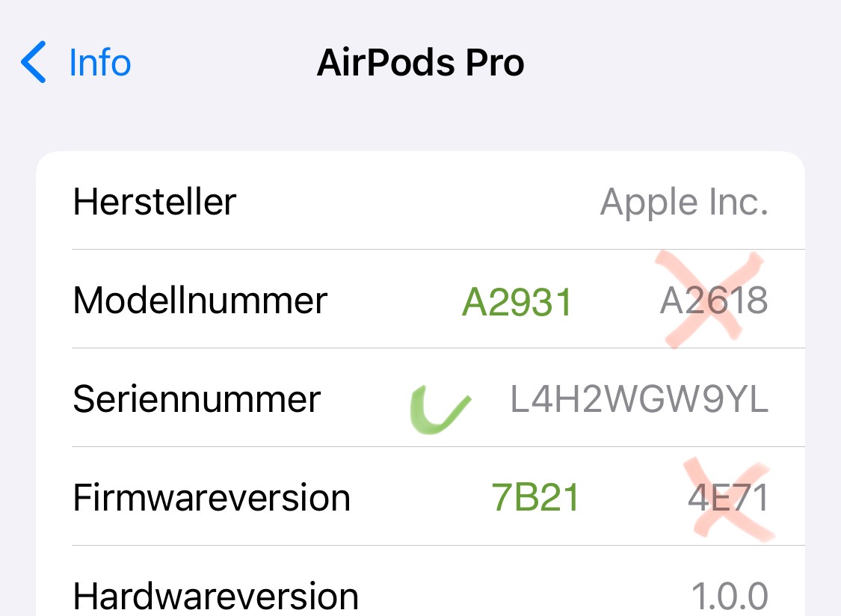Select the Firmwareversion label

click(212, 498)
